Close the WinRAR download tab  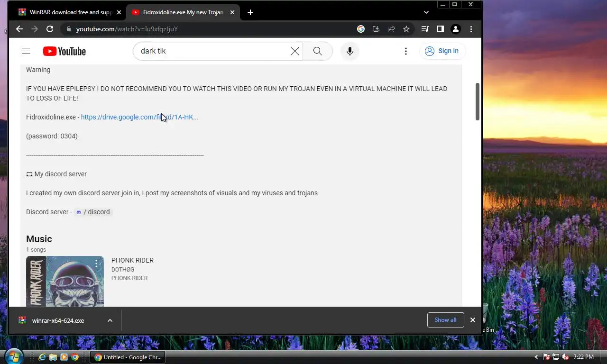tap(119, 12)
